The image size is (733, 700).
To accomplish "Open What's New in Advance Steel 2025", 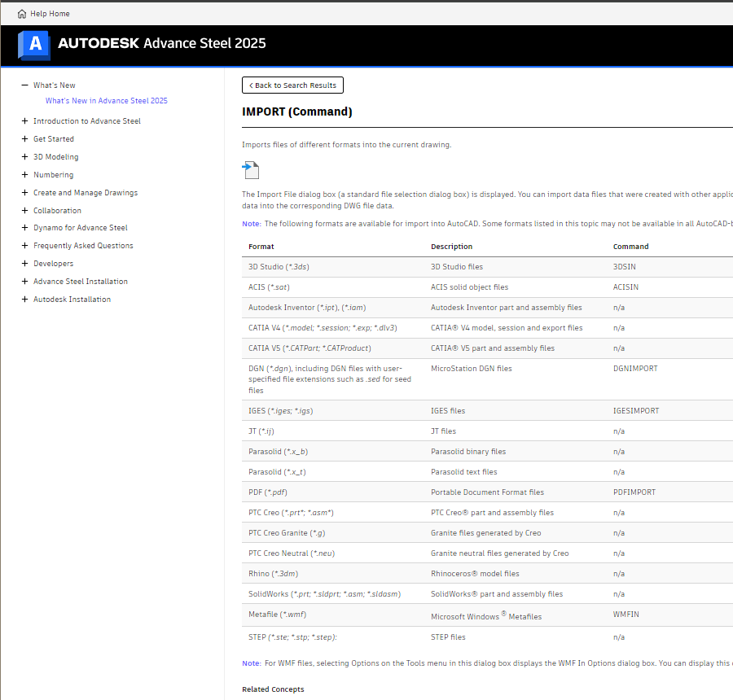I will (x=106, y=100).
